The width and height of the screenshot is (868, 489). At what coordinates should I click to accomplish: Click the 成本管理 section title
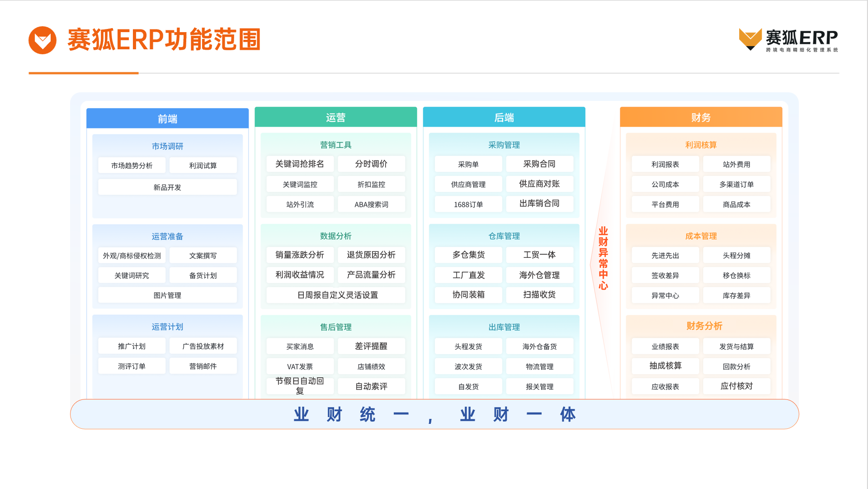point(701,236)
